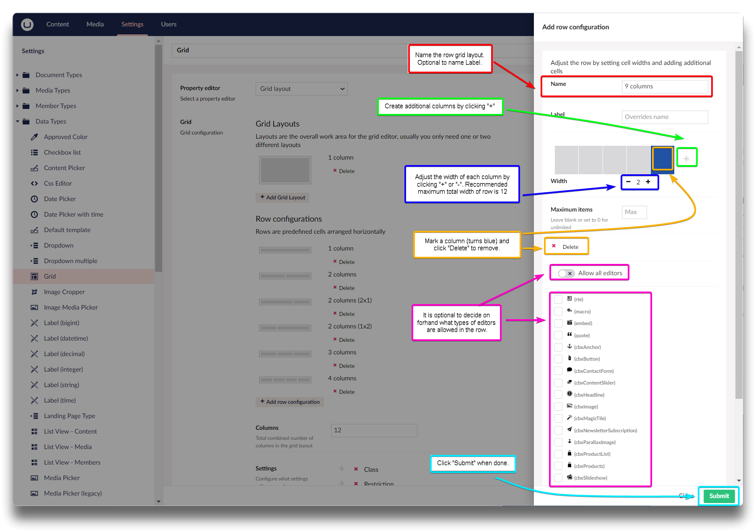
Task: Click the Css Editor code icon
Action: coord(34,183)
